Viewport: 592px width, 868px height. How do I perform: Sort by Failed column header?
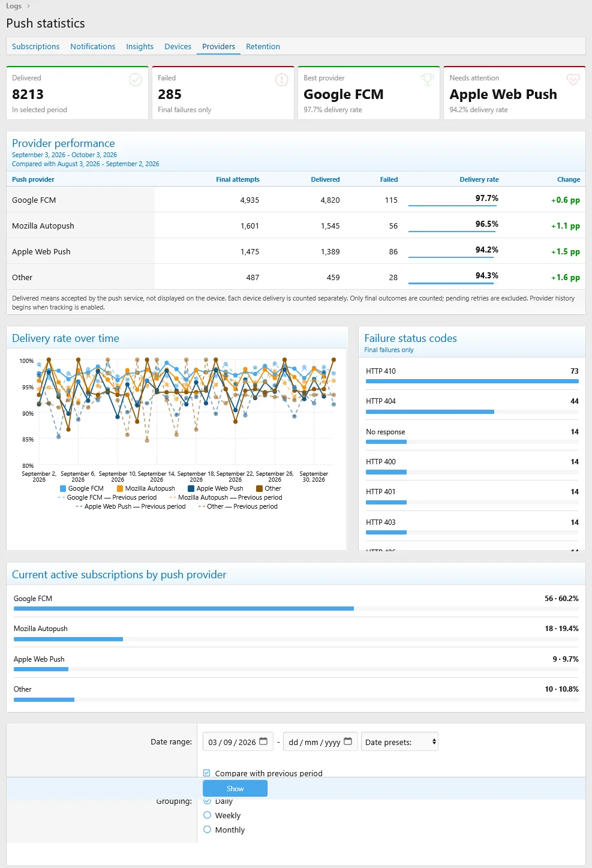(389, 179)
